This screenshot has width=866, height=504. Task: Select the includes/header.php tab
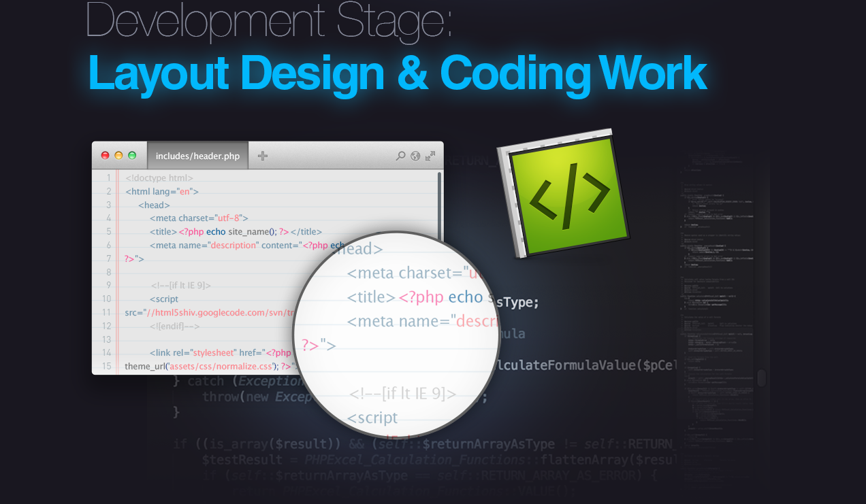pyautogui.click(x=197, y=156)
